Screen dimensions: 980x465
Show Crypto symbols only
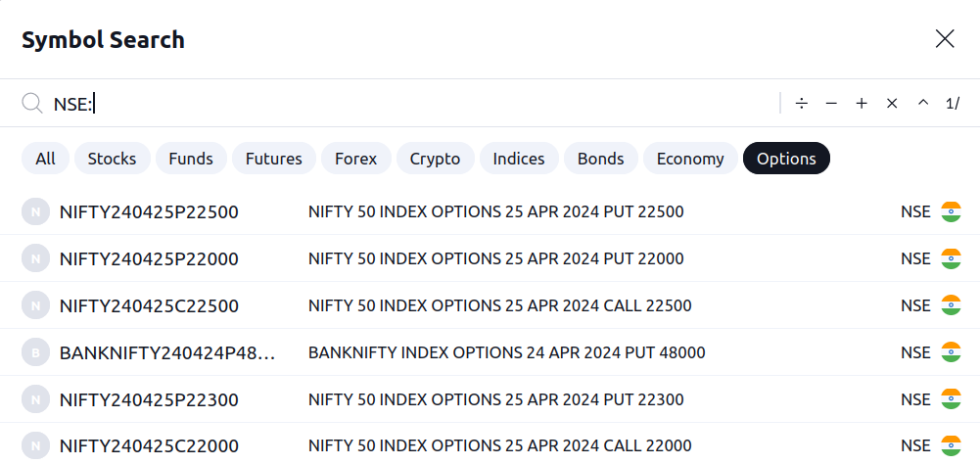coord(435,159)
